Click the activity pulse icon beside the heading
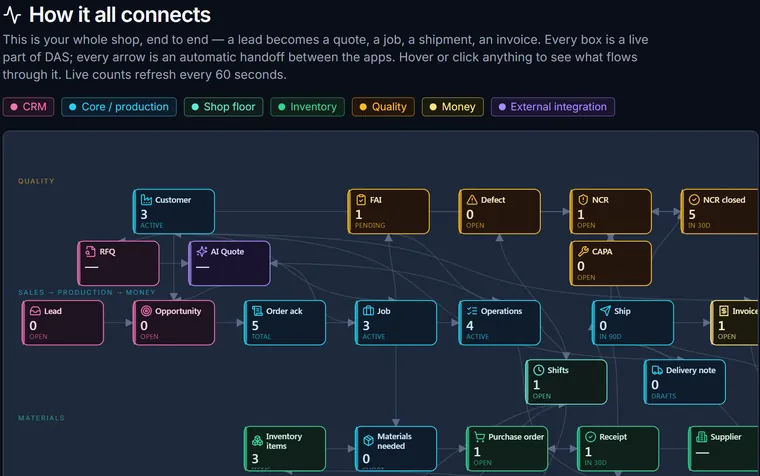This screenshot has width=760, height=476. click(x=12, y=15)
